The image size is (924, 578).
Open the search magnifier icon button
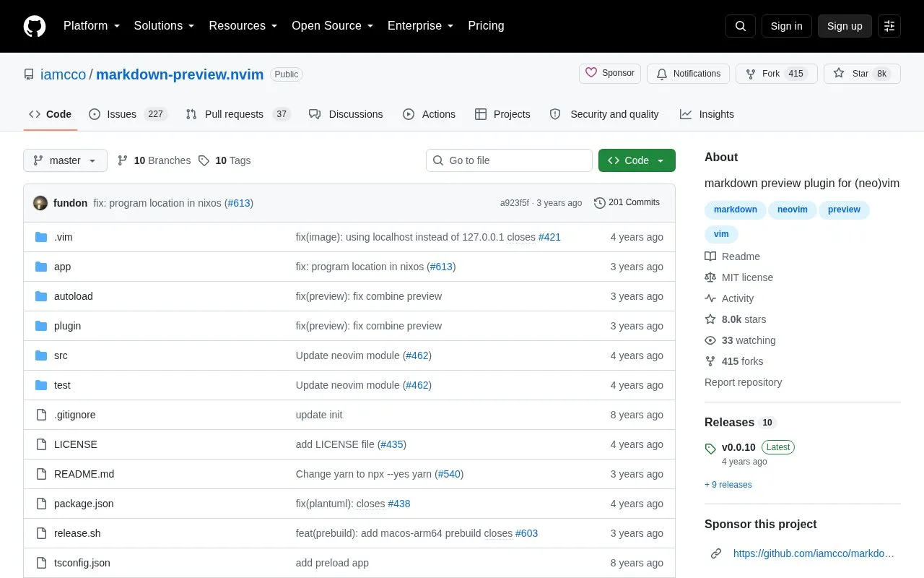tap(741, 26)
